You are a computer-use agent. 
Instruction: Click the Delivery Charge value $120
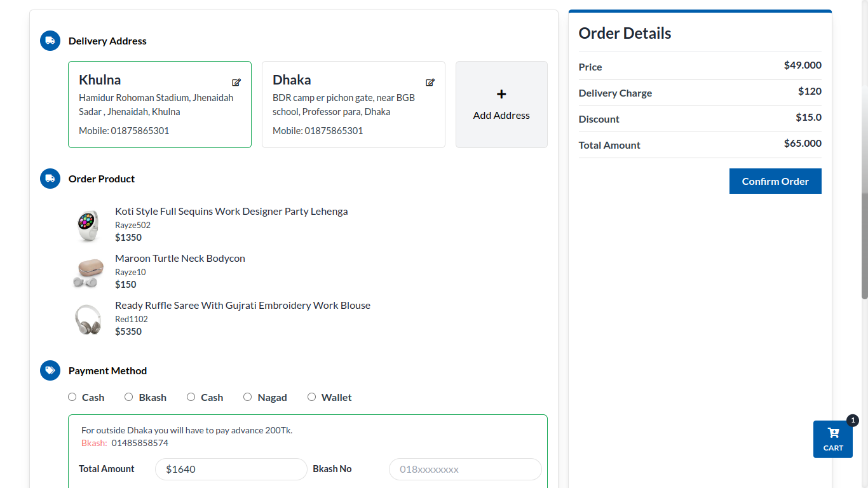tap(810, 91)
